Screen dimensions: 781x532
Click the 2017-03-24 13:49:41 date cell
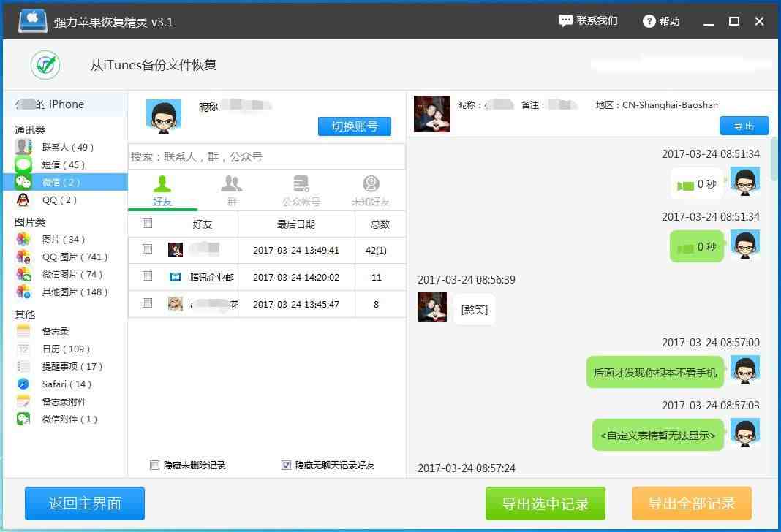(296, 251)
